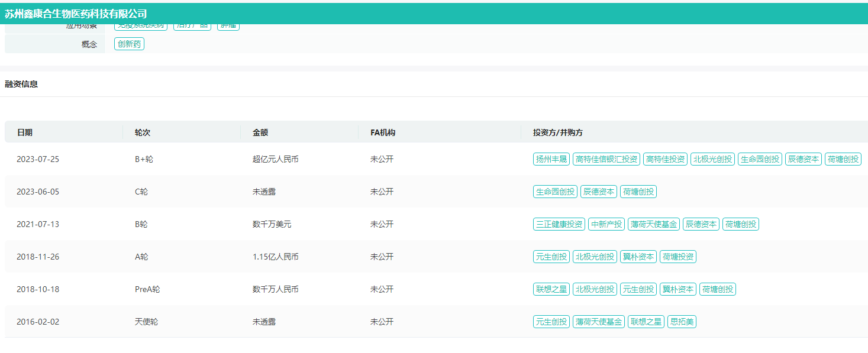
Task: Select 北极光创投 in the PreA轮 row
Action: click(595, 289)
